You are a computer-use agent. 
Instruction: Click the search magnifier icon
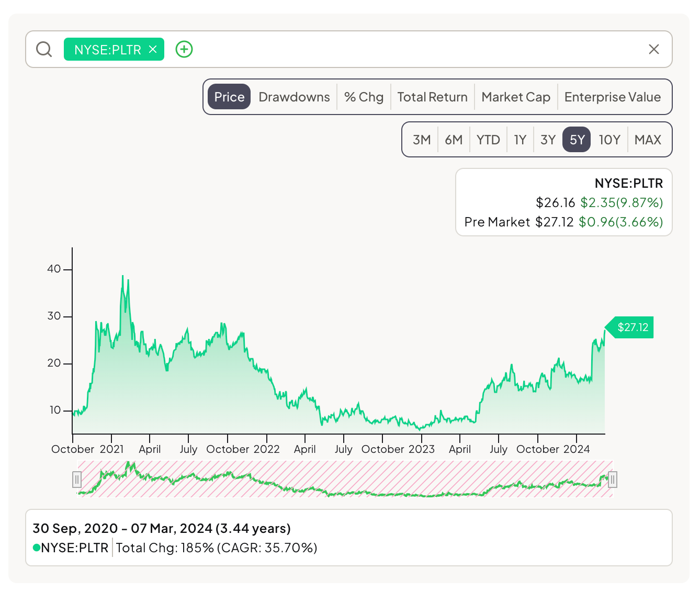point(44,49)
